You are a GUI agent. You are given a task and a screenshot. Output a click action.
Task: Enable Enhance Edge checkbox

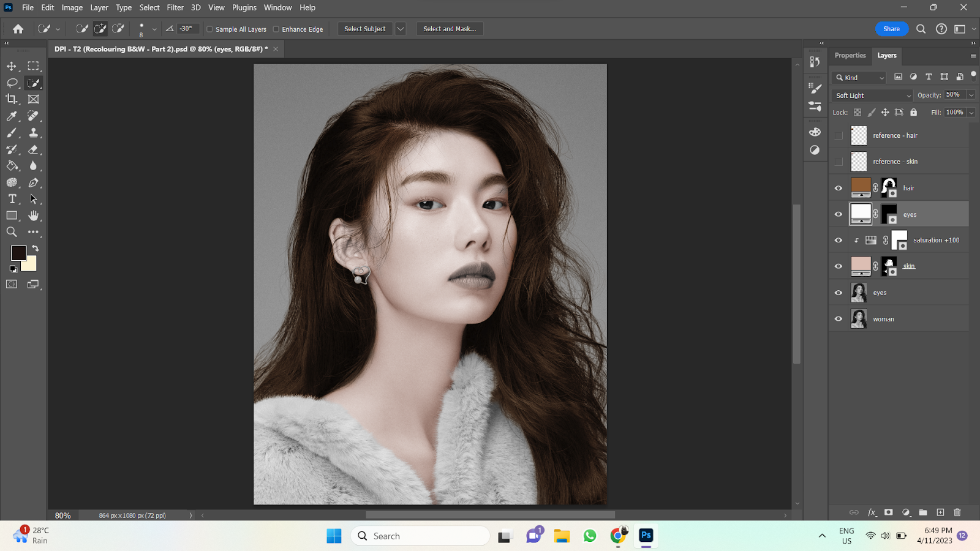276,29
